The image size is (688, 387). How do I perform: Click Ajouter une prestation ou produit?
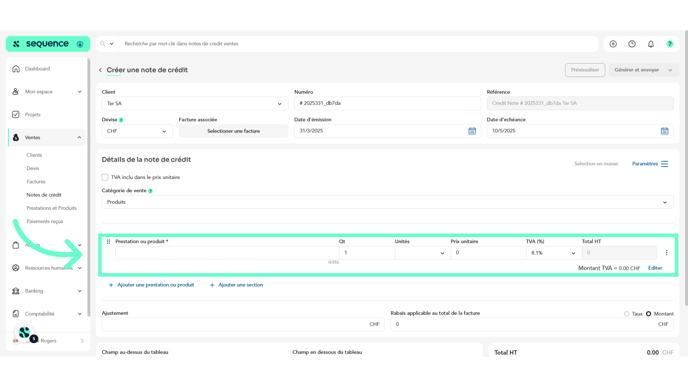coord(151,285)
